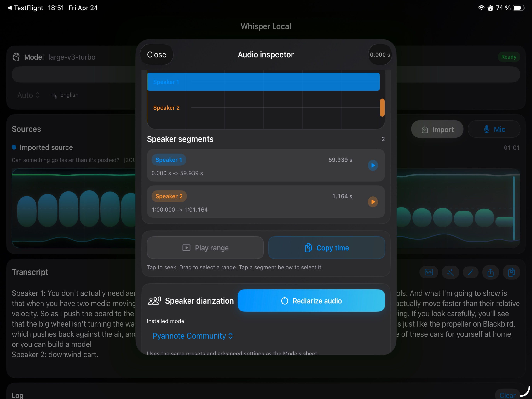Click the 1.164 s duration value
This screenshot has height=399, width=532.
click(342, 196)
